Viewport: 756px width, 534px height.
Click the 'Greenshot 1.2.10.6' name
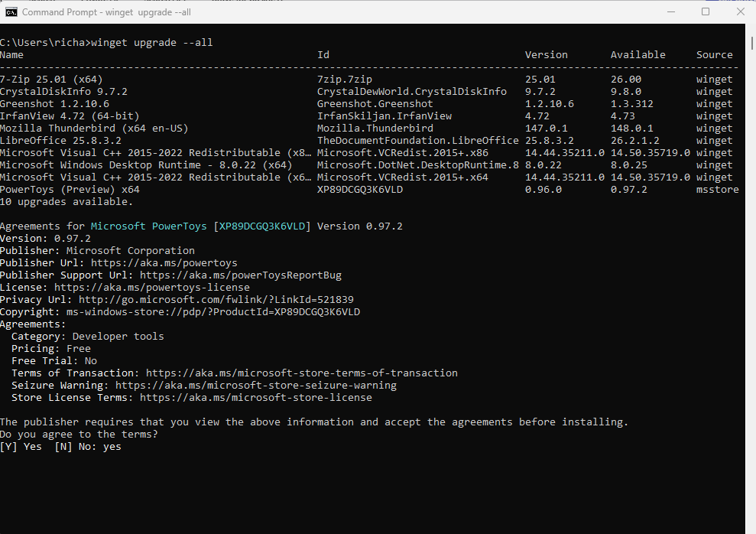54,104
